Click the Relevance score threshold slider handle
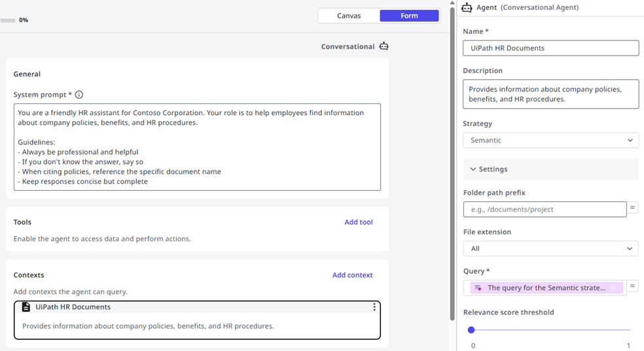 pos(471,330)
